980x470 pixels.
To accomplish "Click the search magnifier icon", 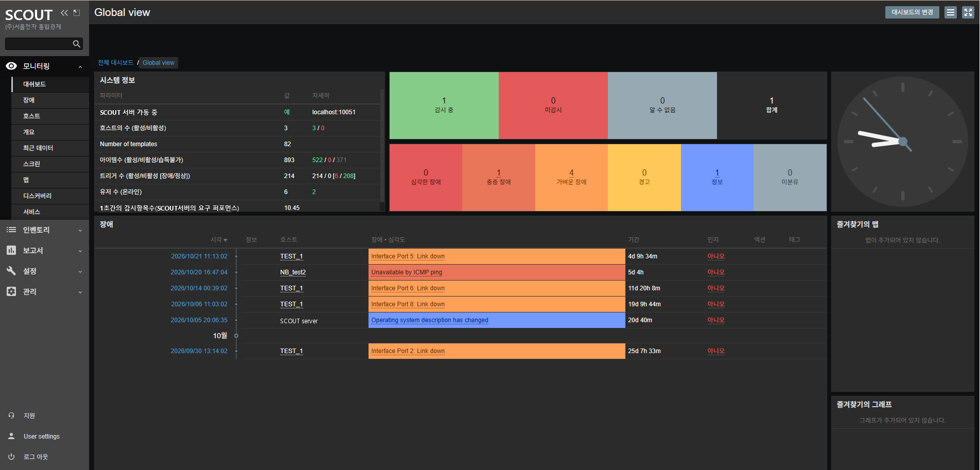I will coord(77,44).
